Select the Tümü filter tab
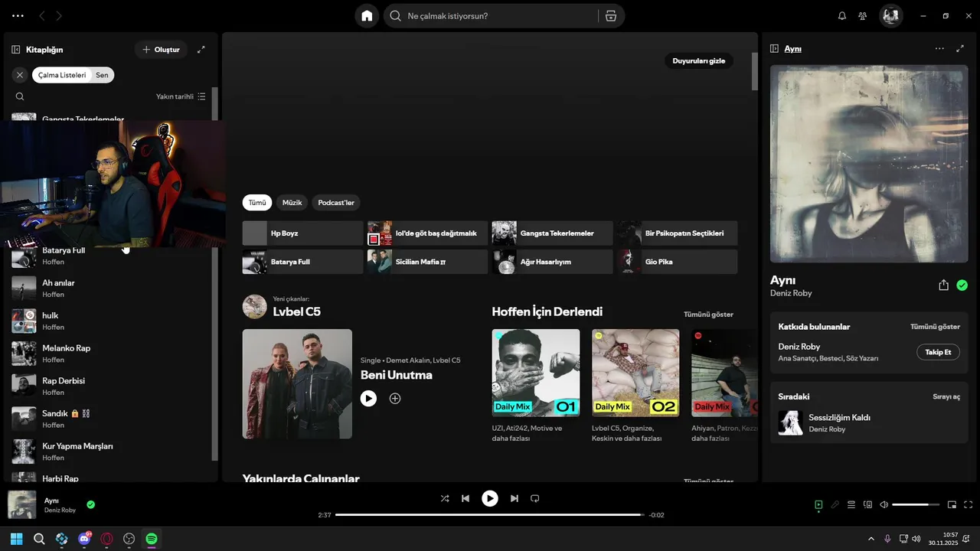This screenshot has width=980, height=551. pos(257,203)
